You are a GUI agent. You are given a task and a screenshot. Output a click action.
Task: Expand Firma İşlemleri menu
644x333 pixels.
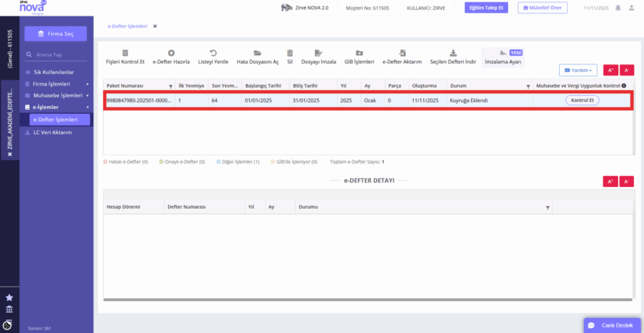[x=57, y=84]
